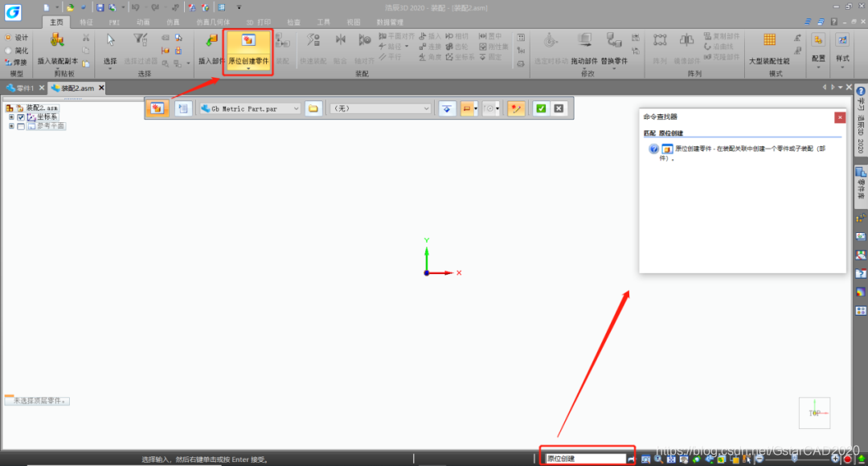Click zoom slider handle in status bar
Screen dimensions: 868x466
tap(794, 458)
